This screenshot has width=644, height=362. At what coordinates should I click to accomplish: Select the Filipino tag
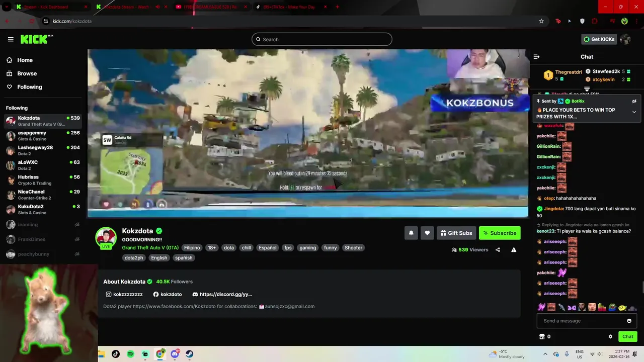(192, 247)
